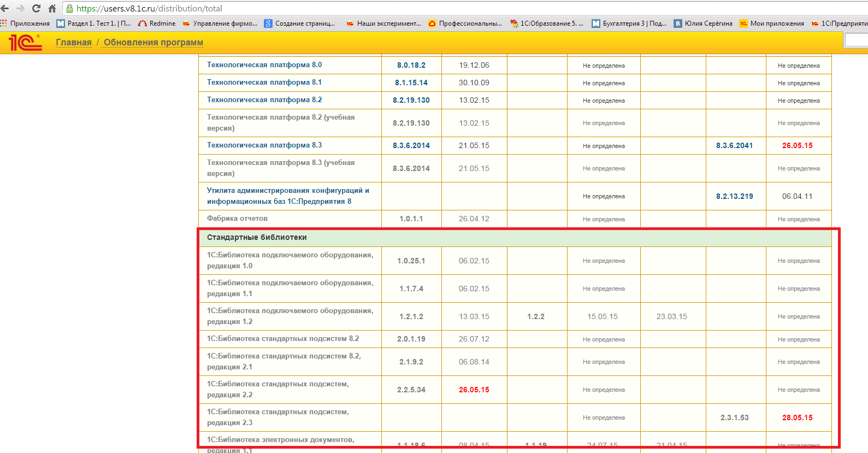Click red date 26.05.15 in редакция 2.2 row
This screenshot has width=868, height=453.
(474, 390)
